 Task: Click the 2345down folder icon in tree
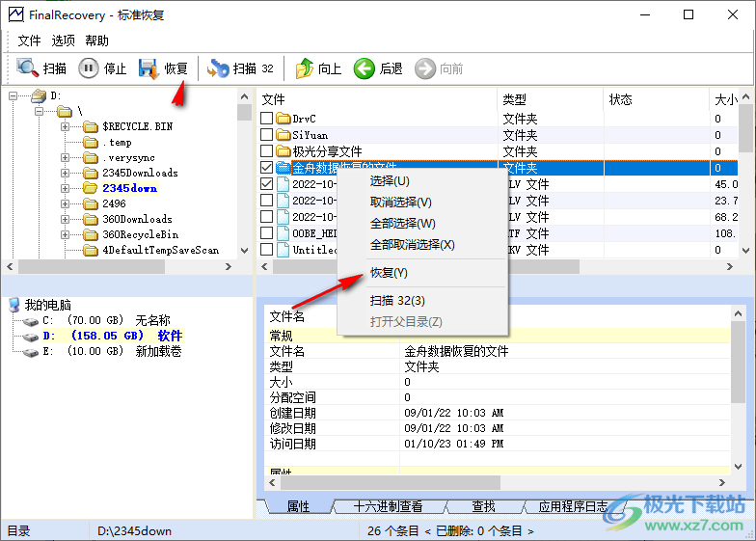pos(91,188)
